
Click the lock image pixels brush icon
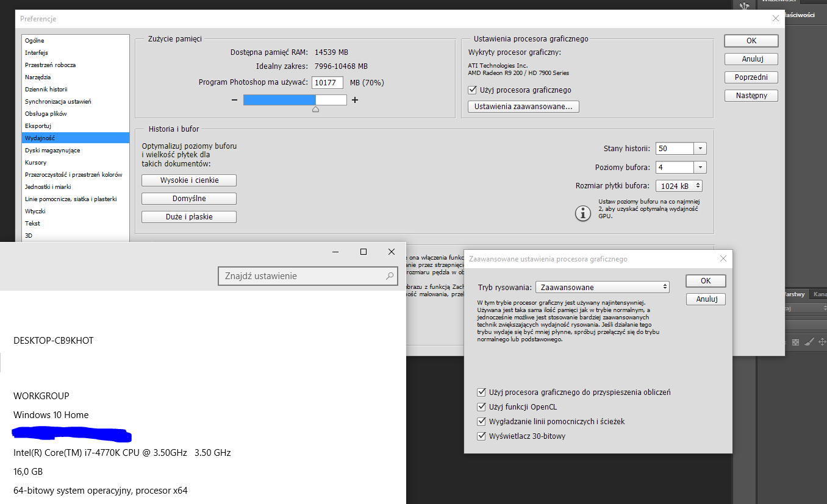(809, 342)
